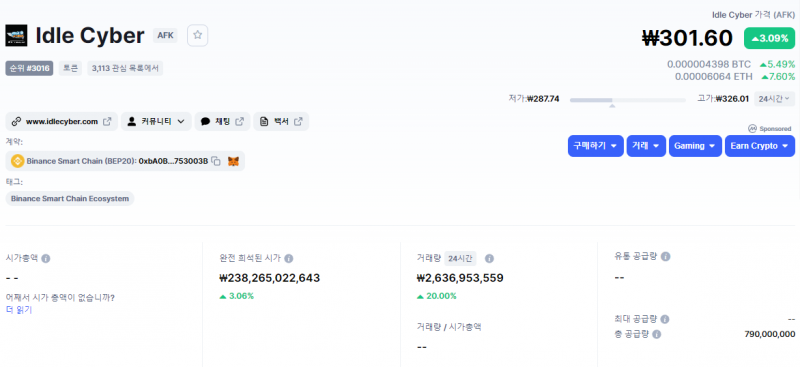The height and width of the screenshot is (367, 800).
Task: Open the Gaming dropdown menu
Action: 695,146
